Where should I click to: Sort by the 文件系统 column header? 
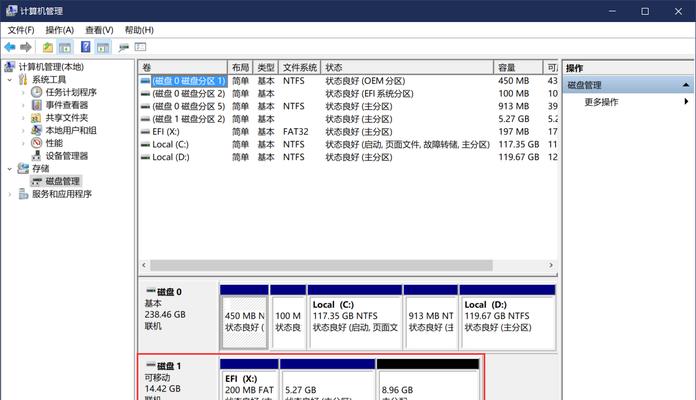(300, 67)
